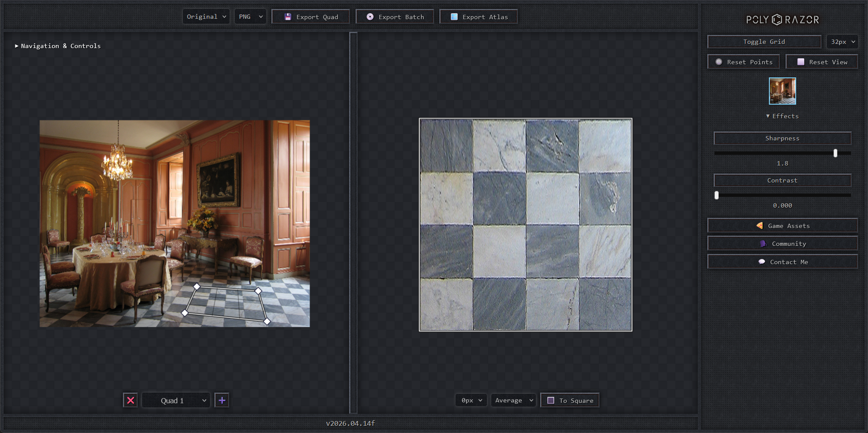Click the Contact Me speech bubble icon
Image resolution: width=868 pixels, height=433 pixels.
pyautogui.click(x=762, y=262)
